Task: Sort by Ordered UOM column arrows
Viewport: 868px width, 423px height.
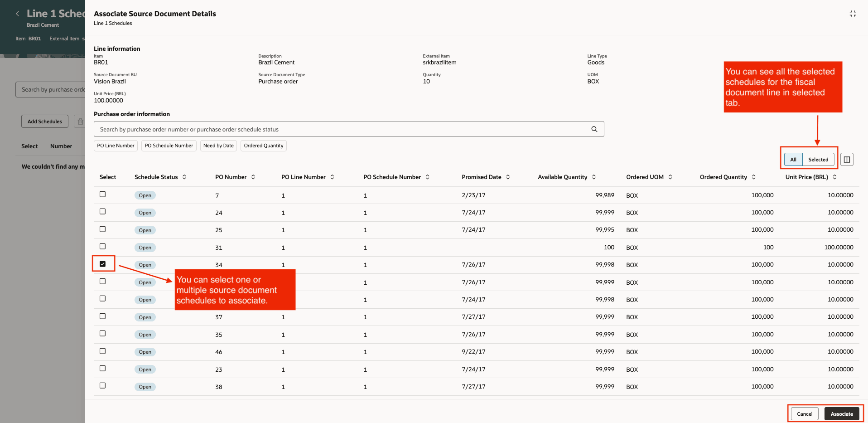Action: [x=670, y=177]
